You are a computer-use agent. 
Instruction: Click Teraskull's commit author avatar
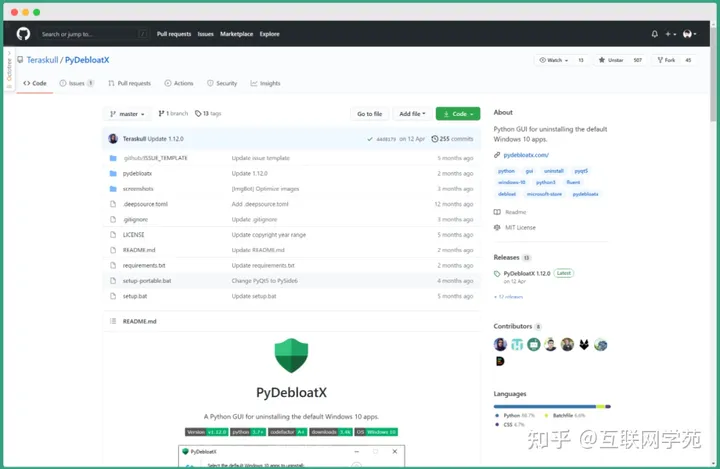click(x=113, y=139)
